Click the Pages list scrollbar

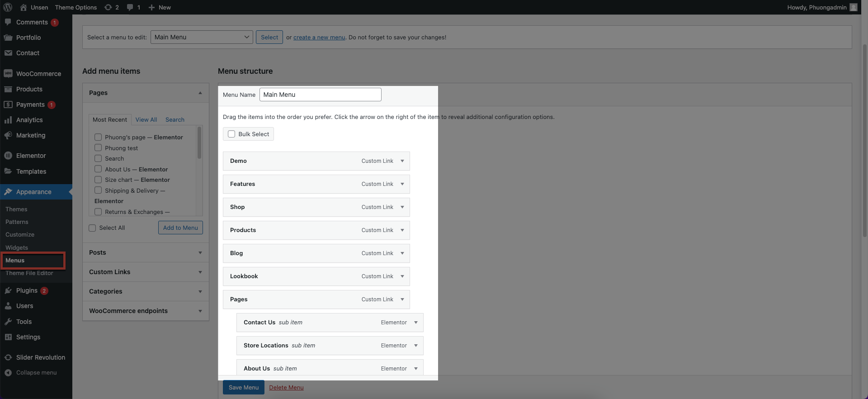pyautogui.click(x=199, y=143)
